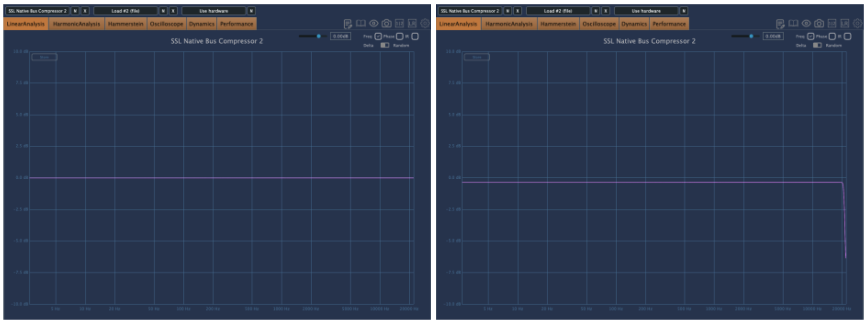Open Performance tab in right window
Image resolution: width=868 pixels, height=323 pixels.
point(669,24)
